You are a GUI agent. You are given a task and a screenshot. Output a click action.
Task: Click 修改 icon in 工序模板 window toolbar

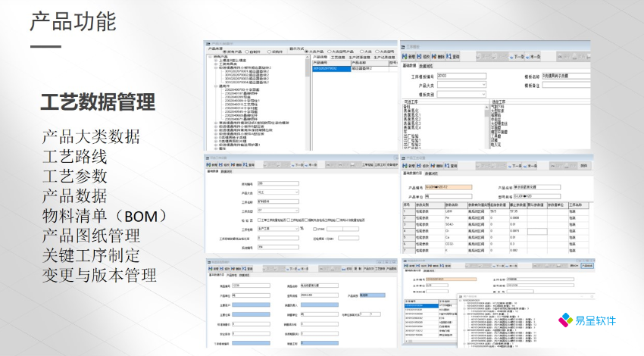point(419,56)
